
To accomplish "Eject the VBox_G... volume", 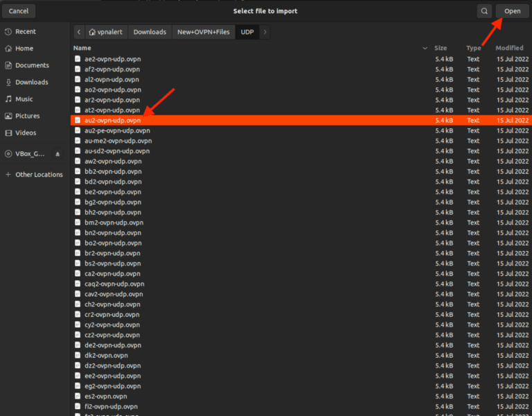I will (57, 154).
